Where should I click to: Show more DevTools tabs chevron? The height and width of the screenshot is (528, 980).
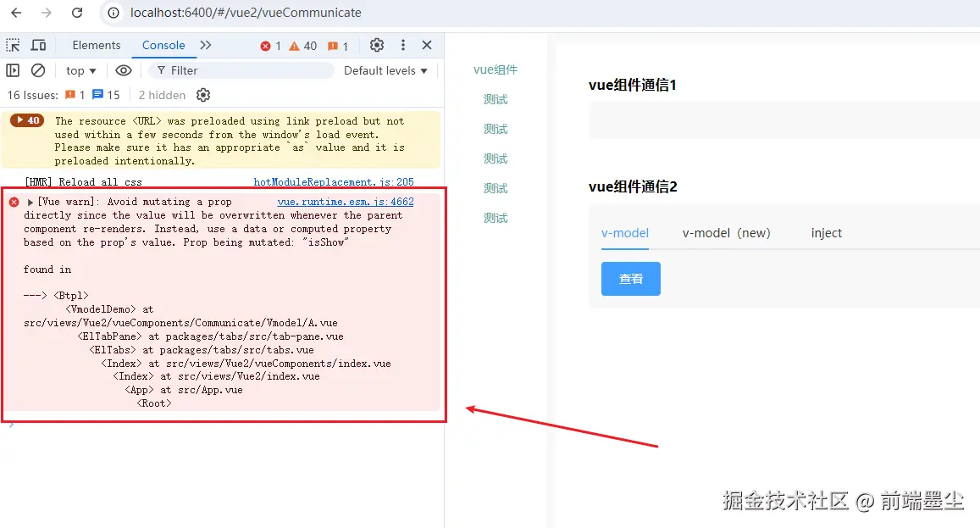click(x=206, y=45)
